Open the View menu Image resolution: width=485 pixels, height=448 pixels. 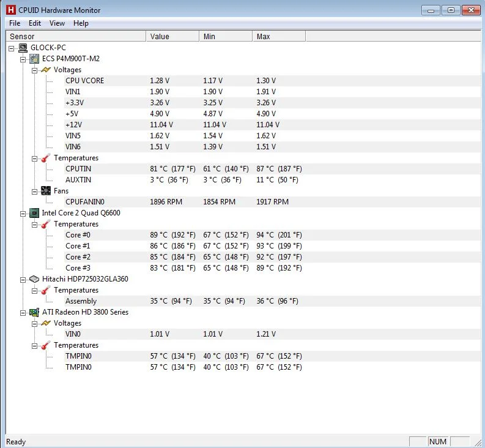[x=57, y=23]
